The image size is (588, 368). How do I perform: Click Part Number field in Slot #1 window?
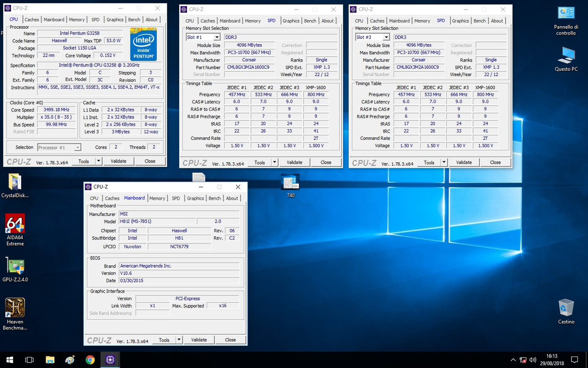pos(249,67)
